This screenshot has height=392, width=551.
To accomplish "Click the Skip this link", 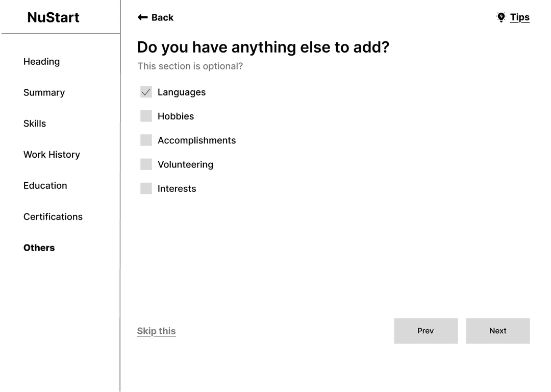I will (156, 331).
